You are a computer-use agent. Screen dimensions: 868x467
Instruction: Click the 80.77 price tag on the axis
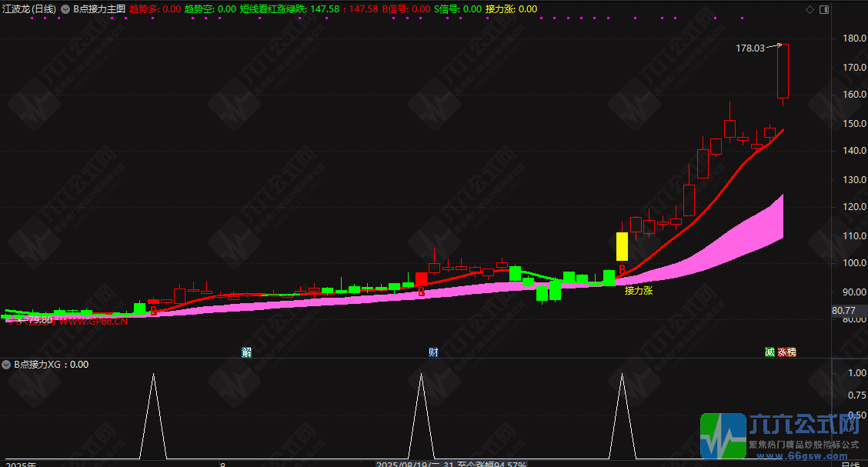pos(845,312)
